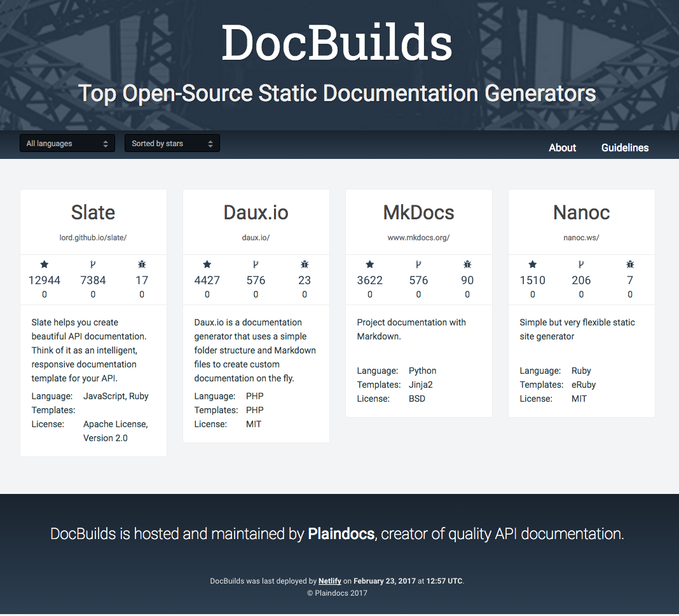Click the star icon on Daux.io card
The width and height of the screenshot is (679, 616).
point(207,264)
